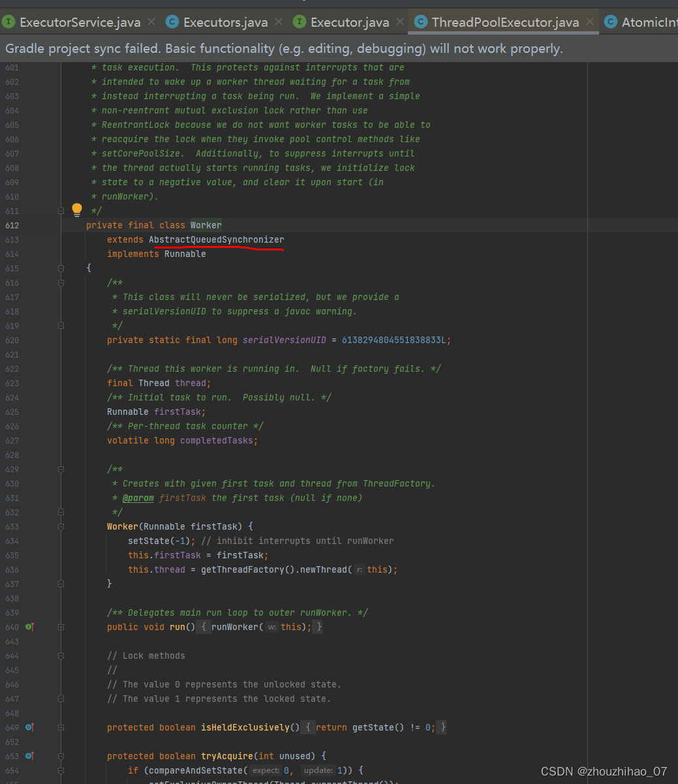Click the interface icon on ExecutorService.java tab

coord(8,22)
